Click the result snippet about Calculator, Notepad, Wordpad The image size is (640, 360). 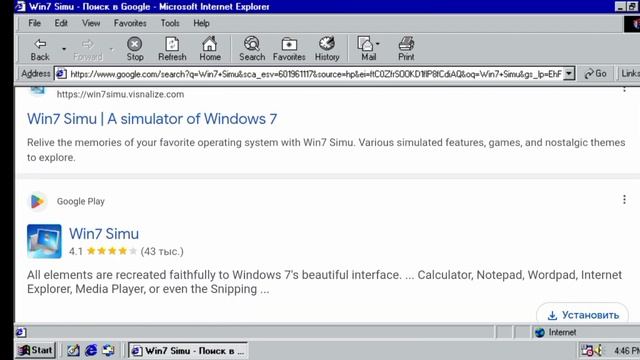click(324, 282)
